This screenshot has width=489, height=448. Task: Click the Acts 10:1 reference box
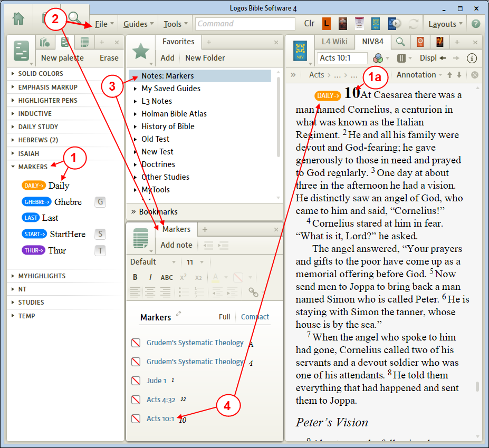point(342,58)
